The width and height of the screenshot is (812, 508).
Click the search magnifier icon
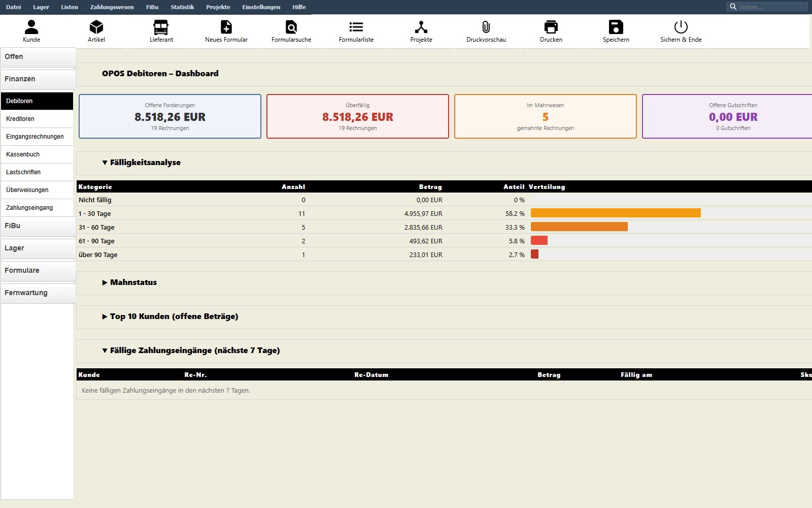733,7
